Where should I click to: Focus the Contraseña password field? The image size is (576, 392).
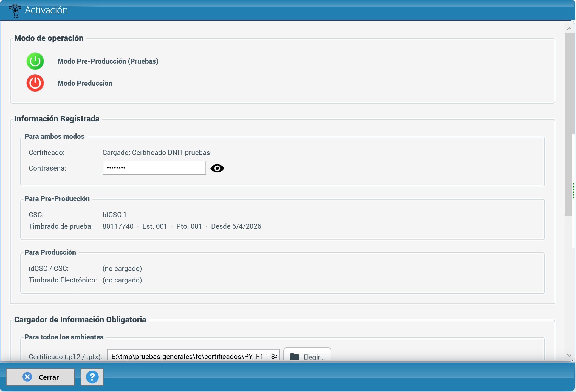coord(154,168)
